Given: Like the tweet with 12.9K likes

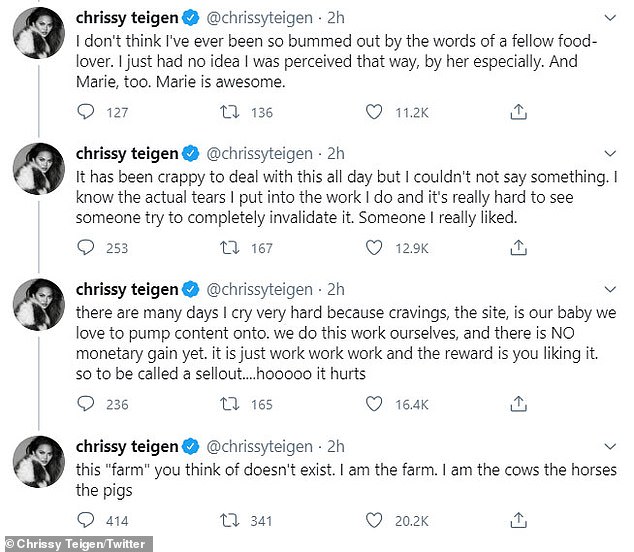Looking at the screenshot, I should pyautogui.click(x=374, y=248).
